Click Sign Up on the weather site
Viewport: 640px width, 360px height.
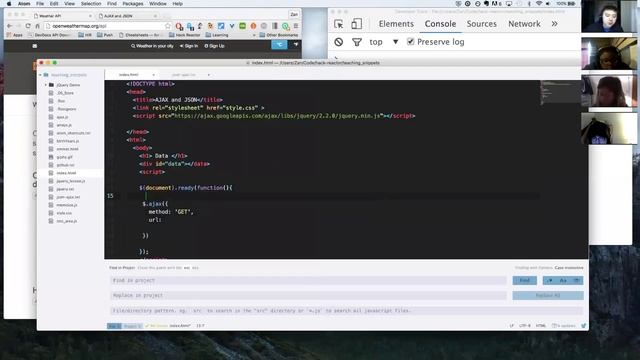[x=215, y=46]
